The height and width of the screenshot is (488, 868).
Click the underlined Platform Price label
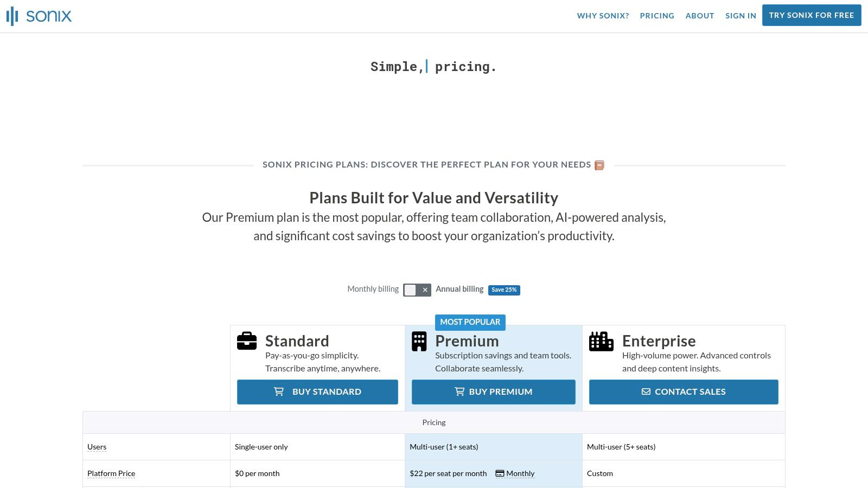(111, 473)
